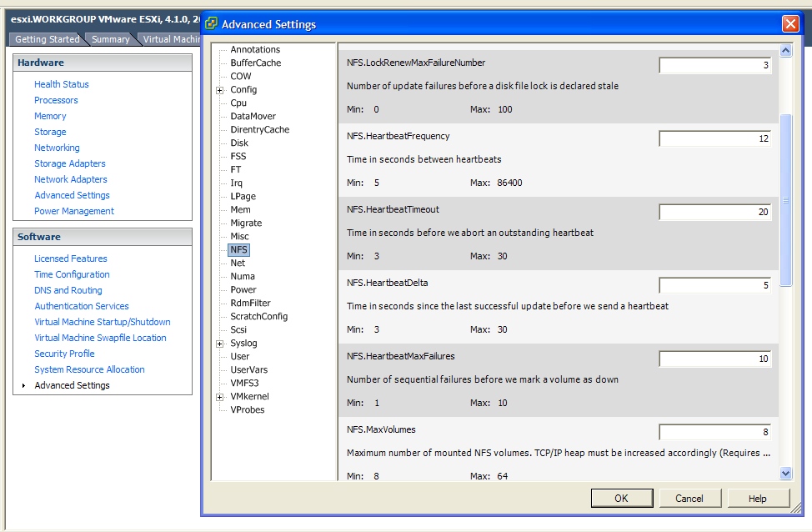Edit NFS.LockRenewMaxFailureNumber value field
This screenshot has width=812, height=532.
tap(715, 65)
